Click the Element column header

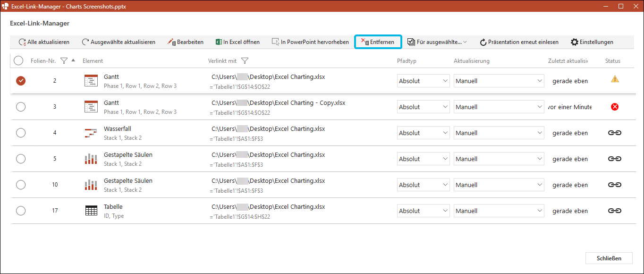pyautogui.click(x=93, y=61)
